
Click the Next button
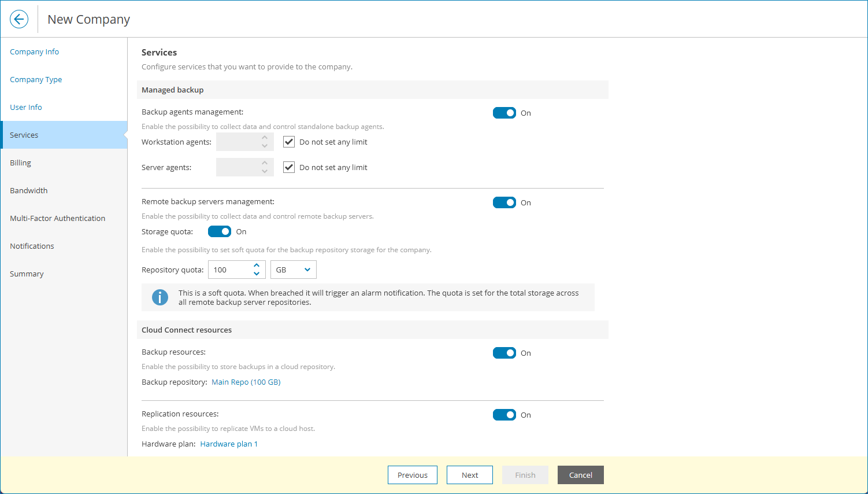469,475
